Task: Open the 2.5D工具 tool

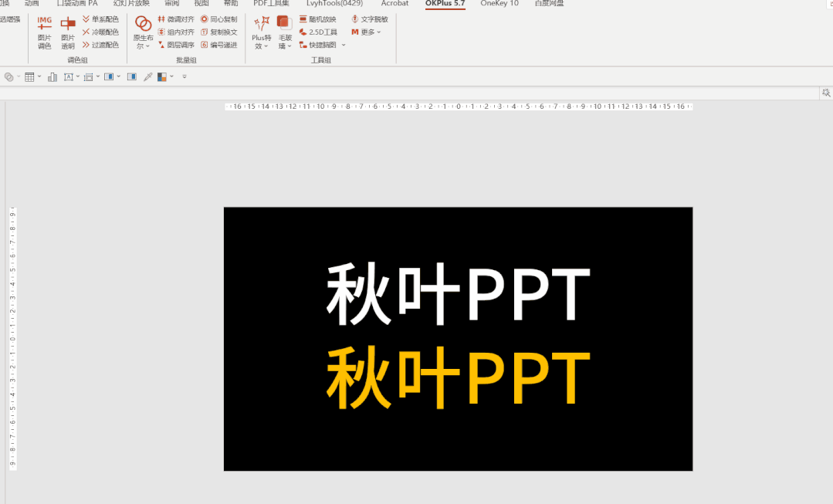Action: point(318,32)
